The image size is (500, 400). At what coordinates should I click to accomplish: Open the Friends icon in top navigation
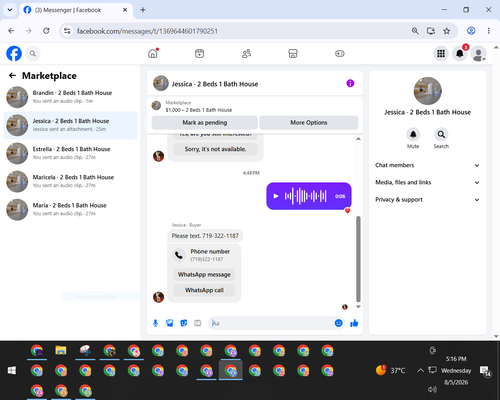246,53
